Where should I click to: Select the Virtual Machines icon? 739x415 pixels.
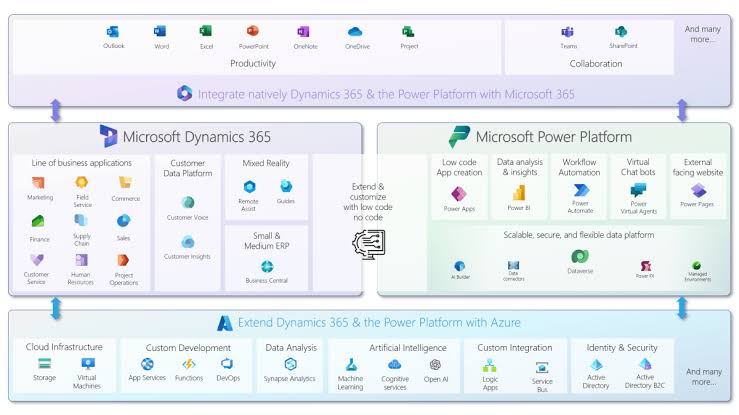pyautogui.click(x=88, y=363)
